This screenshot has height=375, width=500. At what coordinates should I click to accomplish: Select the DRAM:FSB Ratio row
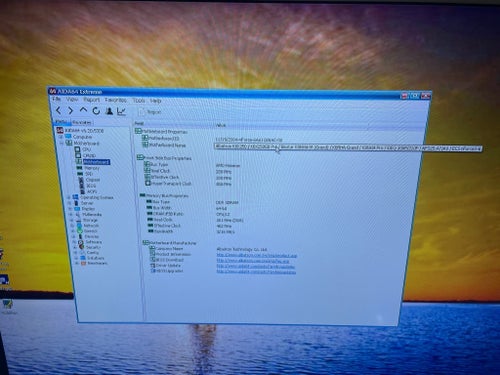tap(189, 214)
